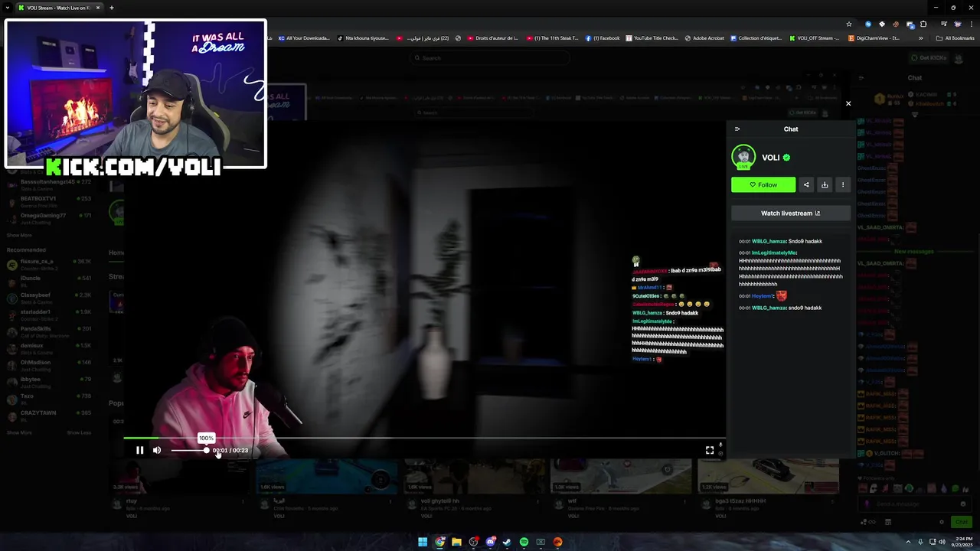Viewport: 980px width, 551px height.
Task: Open Steam from the taskbar
Action: [507, 542]
